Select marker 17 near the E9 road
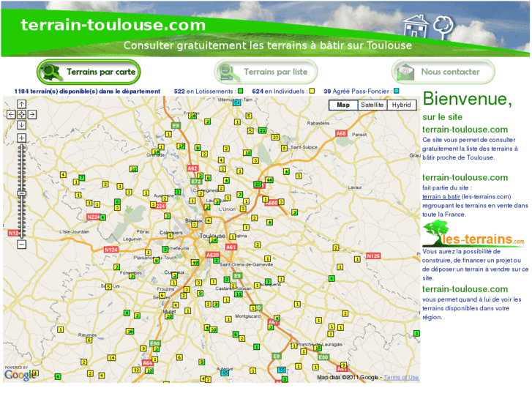 click(x=181, y=146)
